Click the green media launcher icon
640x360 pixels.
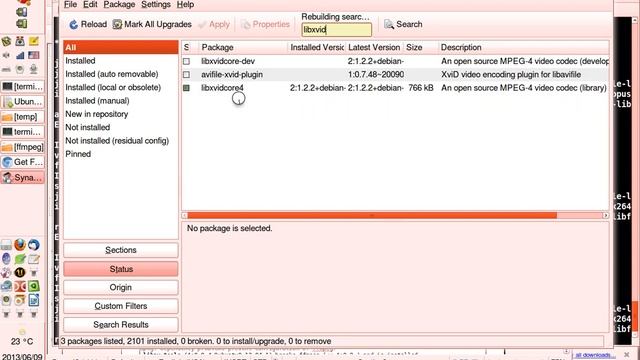[x=34, y=286]
